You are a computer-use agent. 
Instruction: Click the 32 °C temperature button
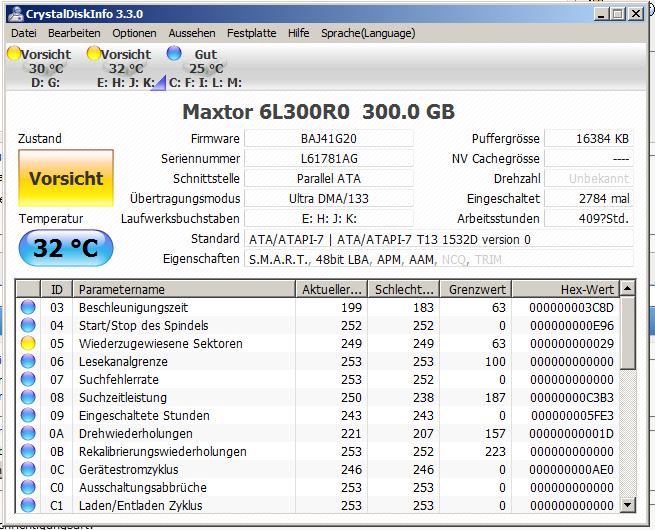coord(66,248)
